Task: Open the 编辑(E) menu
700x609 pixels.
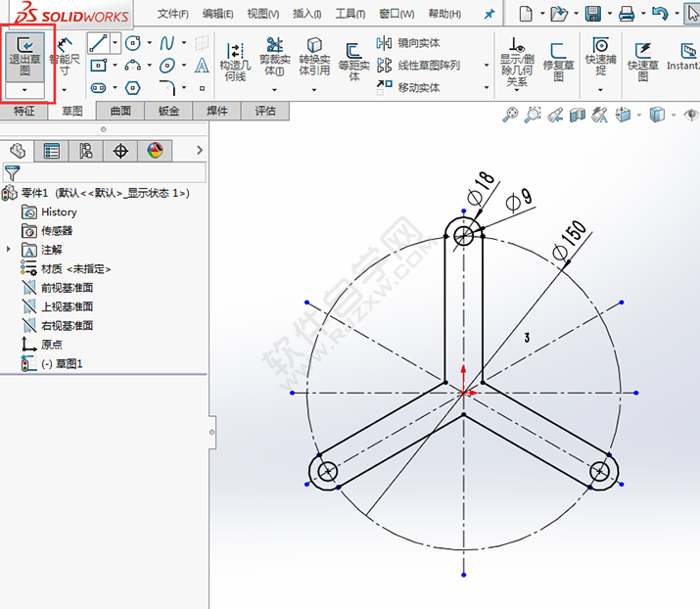Action: pos(218,15)
